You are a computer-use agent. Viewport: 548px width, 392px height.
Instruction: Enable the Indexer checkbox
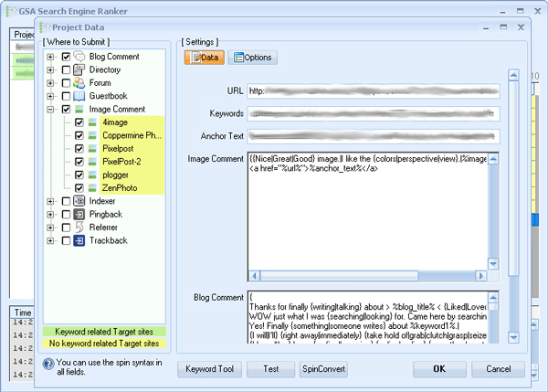click(66, 201)
